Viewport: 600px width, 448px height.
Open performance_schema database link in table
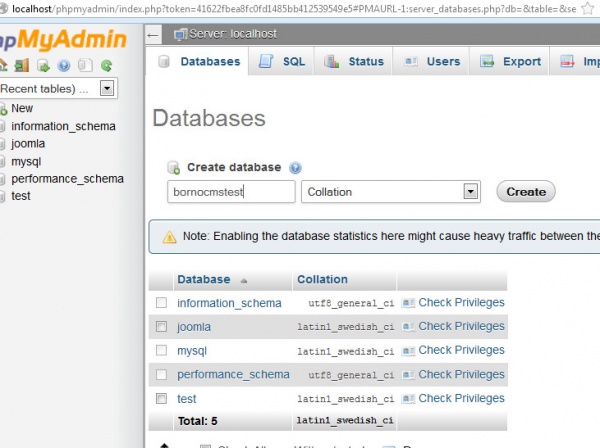click(233, 375)
